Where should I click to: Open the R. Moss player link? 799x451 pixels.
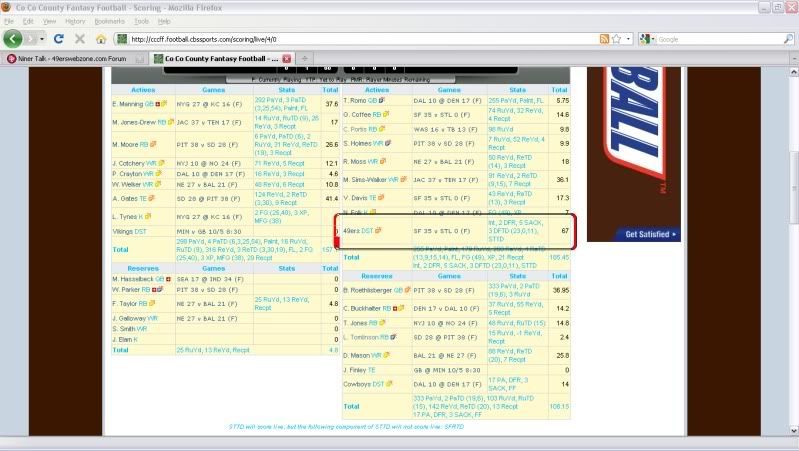tap(355, 162)
